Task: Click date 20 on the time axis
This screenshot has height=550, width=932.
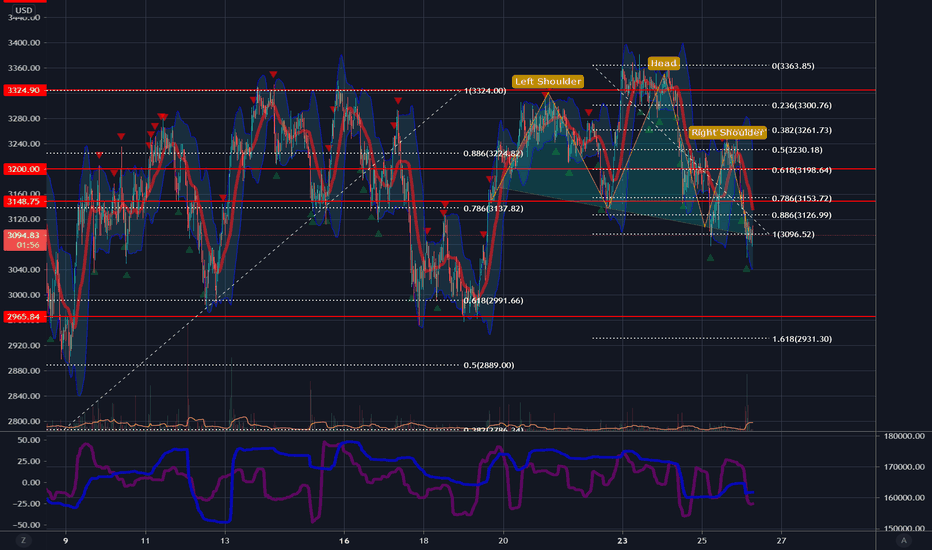Action: 503,540
